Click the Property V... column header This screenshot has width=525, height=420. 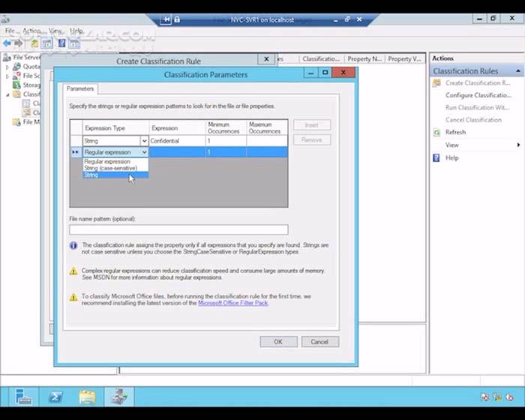[x=405, y=59]
